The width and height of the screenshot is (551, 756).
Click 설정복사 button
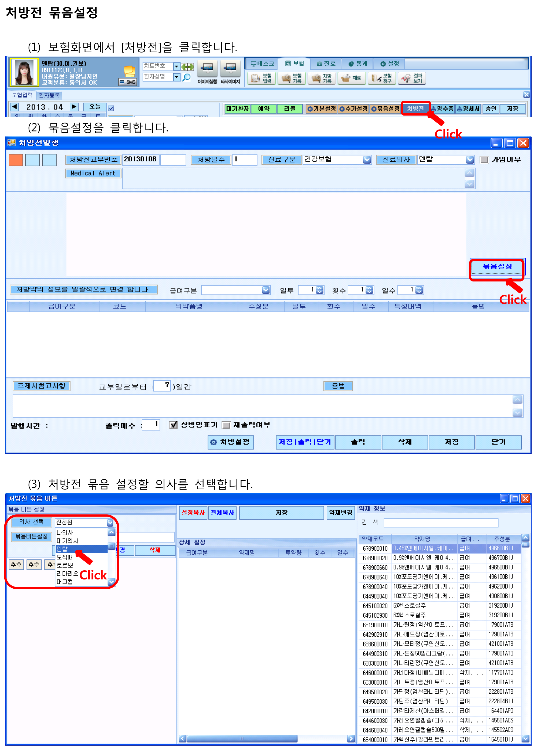point(193,513)
